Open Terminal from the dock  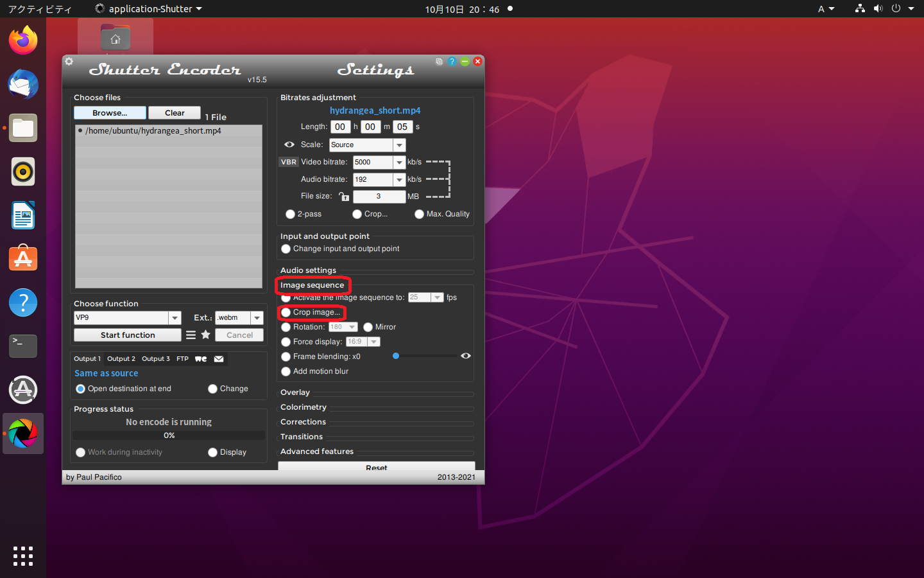coord(23,346)
